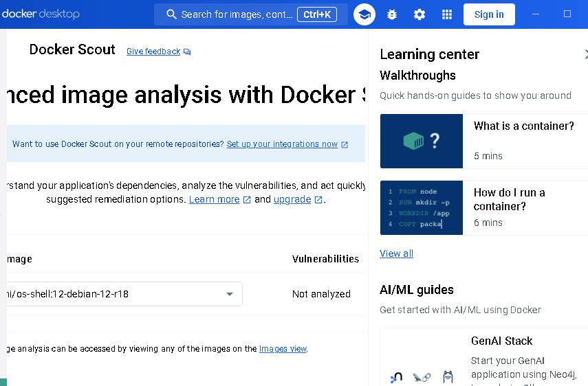Screen dimensions: 588x386
Task: Open the GenAI Stack guide
Action: click(502, 341)
